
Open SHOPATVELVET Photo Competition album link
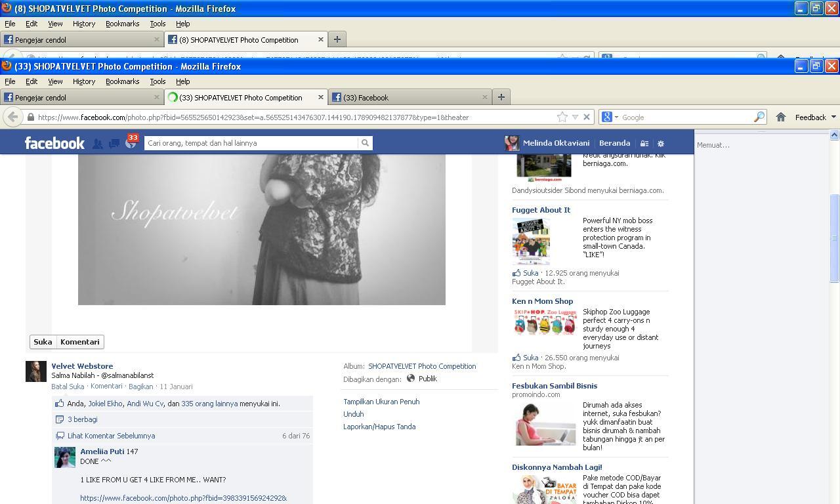422,366
